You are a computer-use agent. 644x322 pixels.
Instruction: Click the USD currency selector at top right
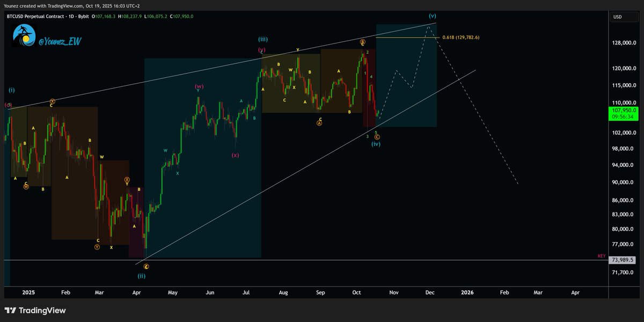[623, 17]
